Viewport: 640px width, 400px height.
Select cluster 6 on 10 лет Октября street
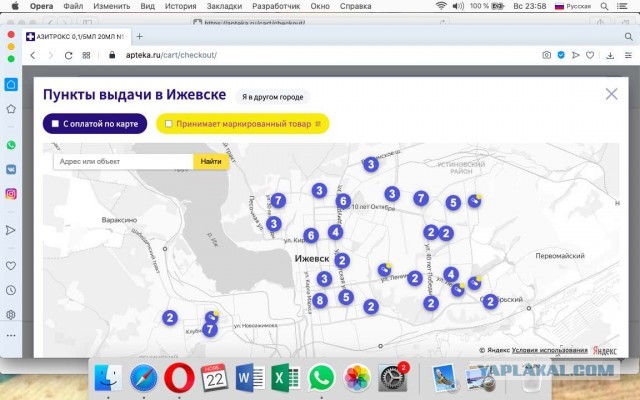pyautogui.click(x=343, y=201)
